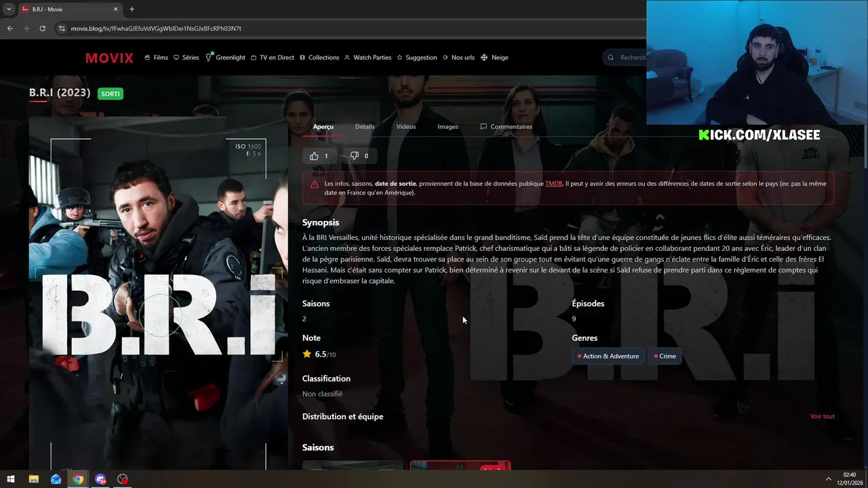This screenshot has width=868, height=488.
Task: Click the address bar URL
Action: coord(156,28)
